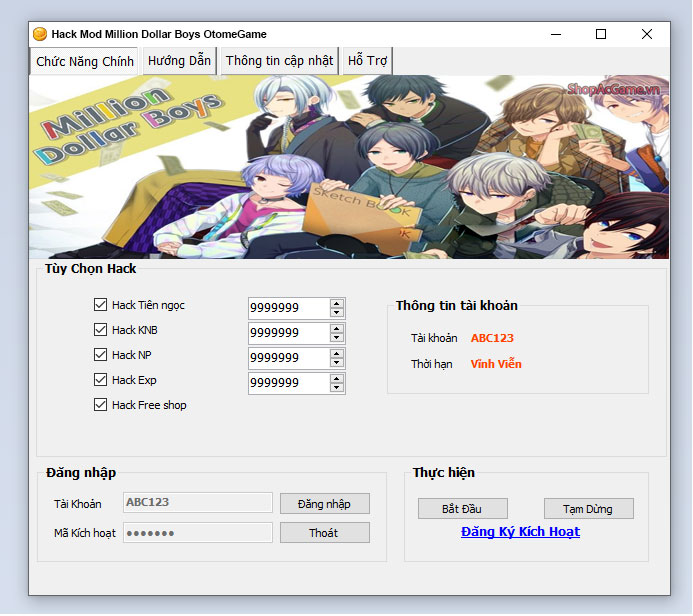Click the Million Dollar Boys banner image
693x616 pixels.
(x=349, y=167)
